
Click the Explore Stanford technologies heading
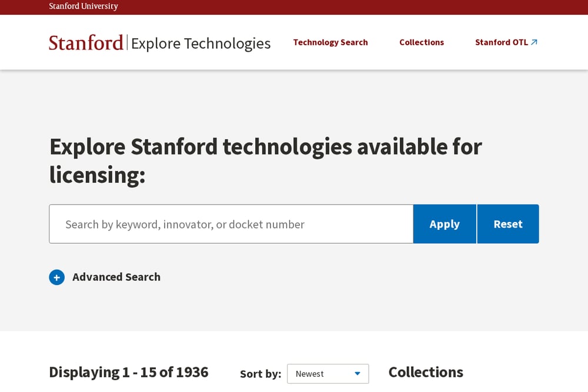click(266, 160)
